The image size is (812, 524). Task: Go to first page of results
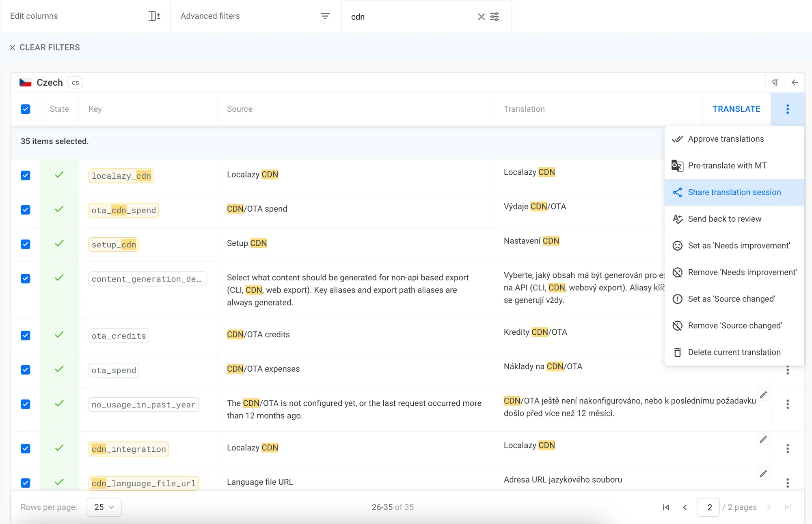click(666, 507)
